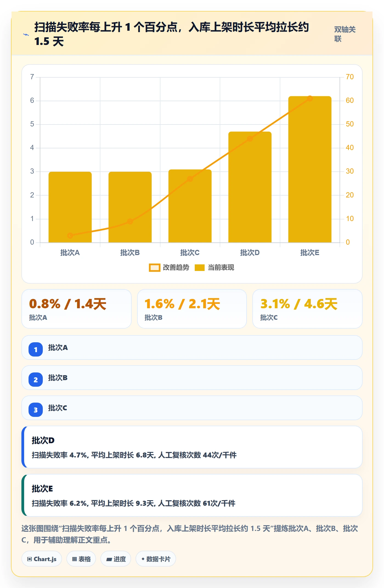Select the 批次C bar in chart
Viewport: 384px width, 588px height.
click(x=190, y=206)
